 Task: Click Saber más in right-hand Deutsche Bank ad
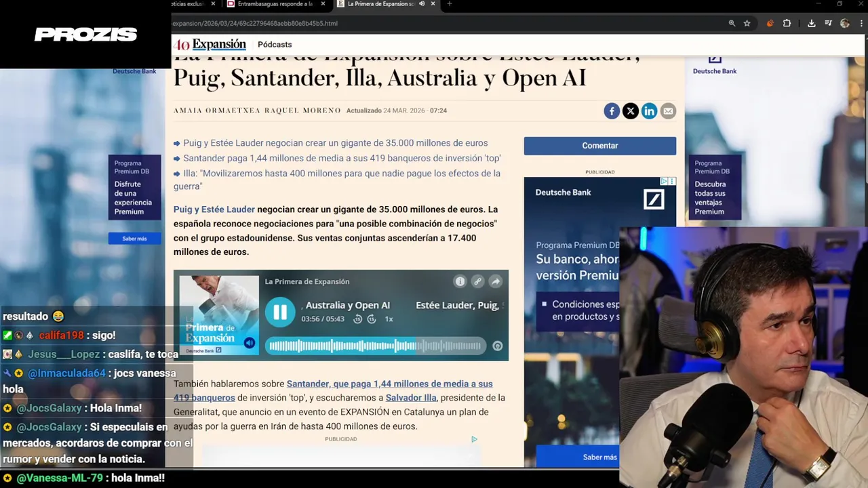pyautogui.click(x=600, y=457)
